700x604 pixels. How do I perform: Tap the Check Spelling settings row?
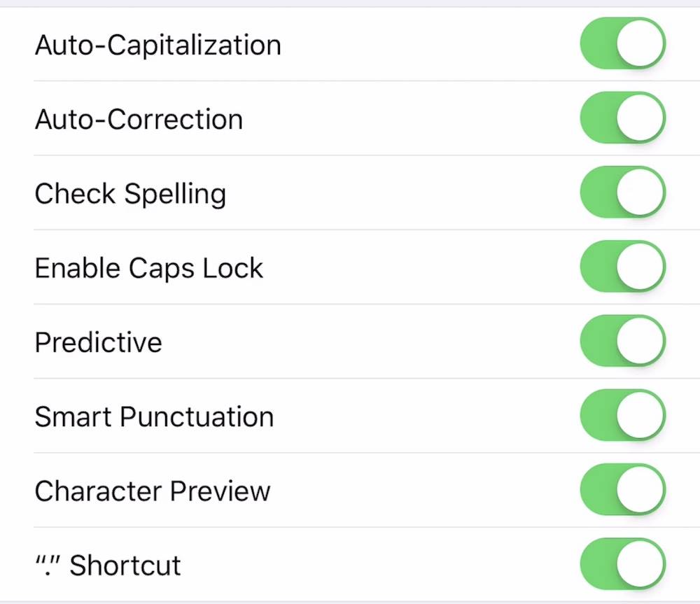350,193
